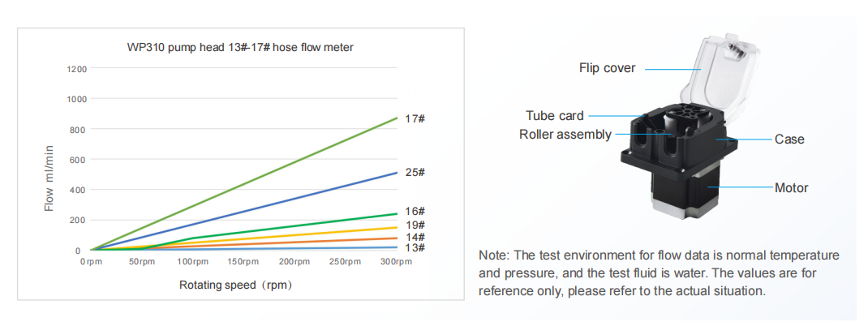Image resolution: width=868 pixels, height=322 pixels.
Task: Click the Rotating speed axis title
Action: [235, 286]
